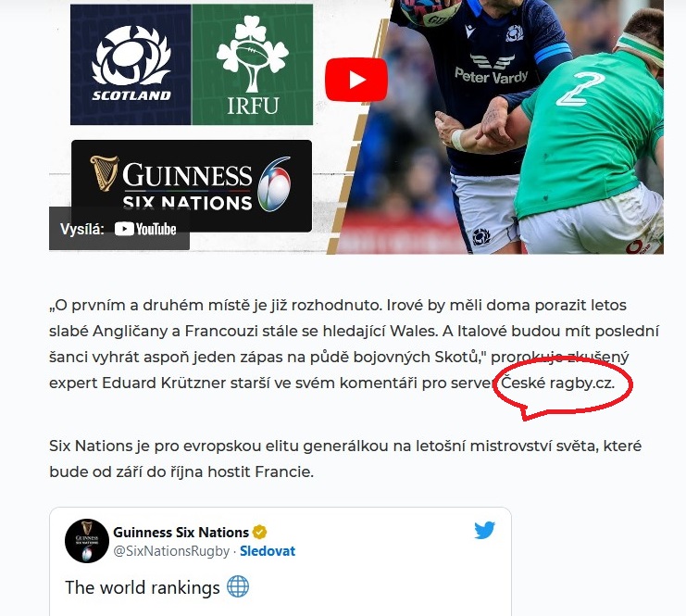This screenshot has width=686, height=616.
Task: Click the IRFU shamrock logo tile
Action: 253,64
